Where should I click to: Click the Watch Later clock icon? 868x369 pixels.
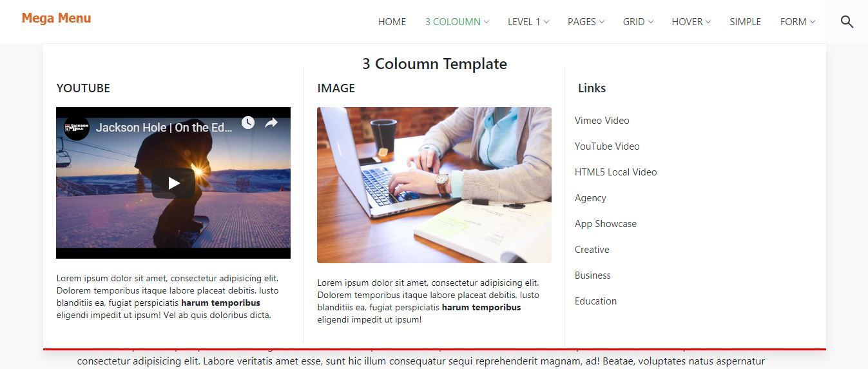[x=248, y=123]
